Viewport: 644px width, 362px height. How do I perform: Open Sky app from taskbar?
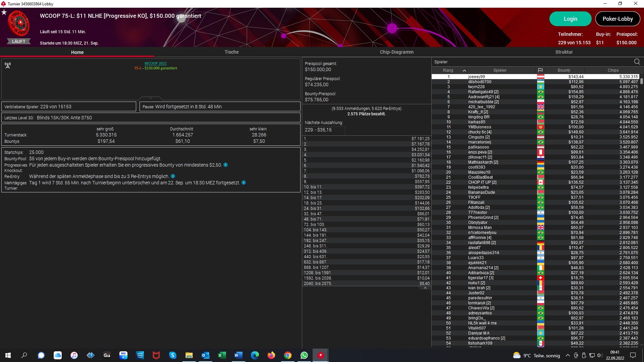pos(123,355)
